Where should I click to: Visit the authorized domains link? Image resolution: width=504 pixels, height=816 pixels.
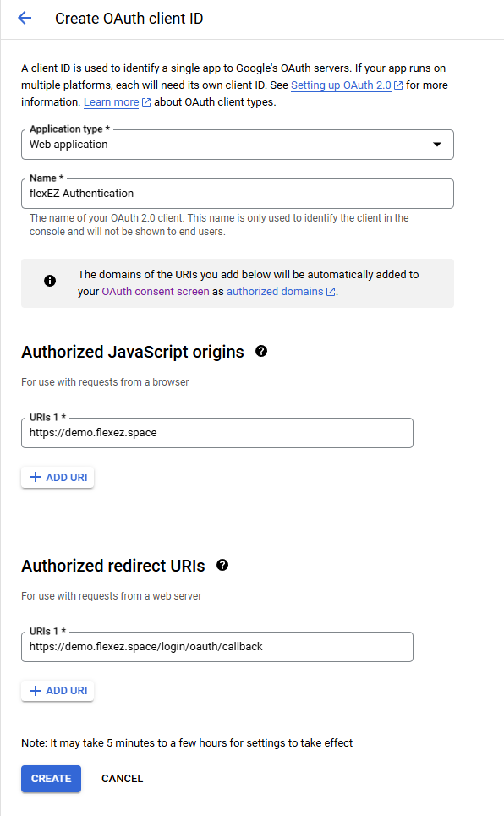click(x=275, y=292)
